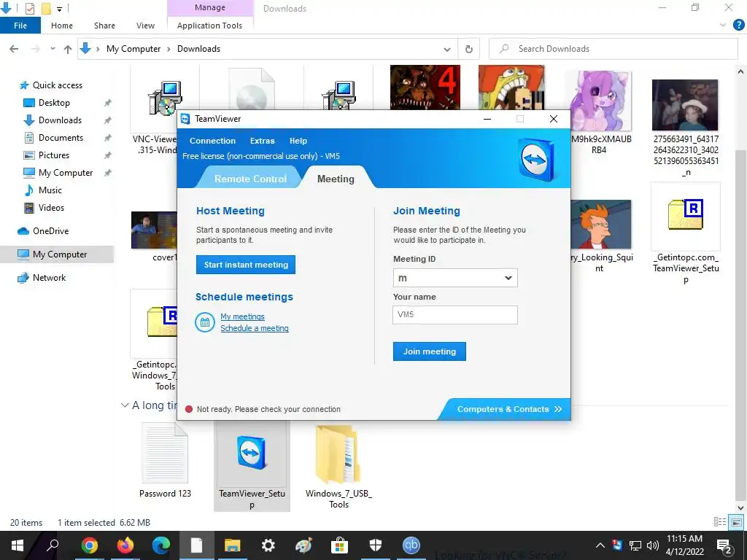The image size is (747, 560).
Task: Switch to large icons view button
Action: coord(737,522)
